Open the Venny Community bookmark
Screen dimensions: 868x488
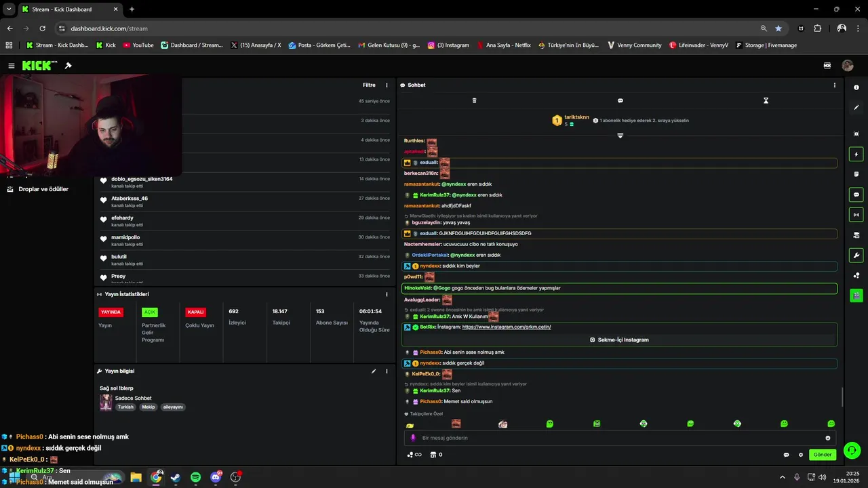634,45
